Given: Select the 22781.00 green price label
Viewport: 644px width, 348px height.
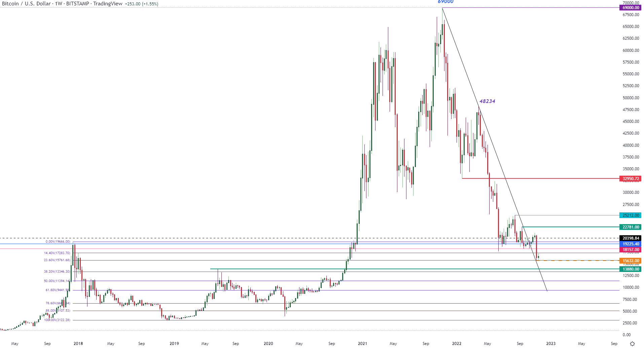Looking at the screenshot, I should pyautogui.click(x=630, y=227).
